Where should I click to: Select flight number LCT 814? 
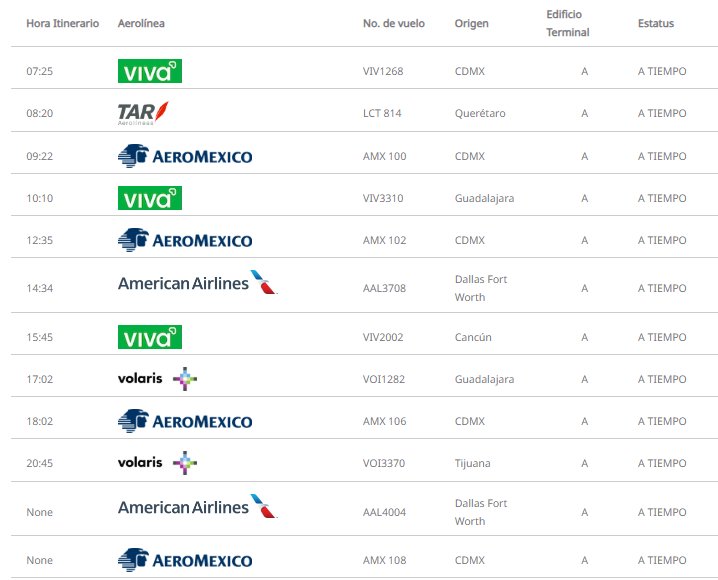tap(382, 113)
